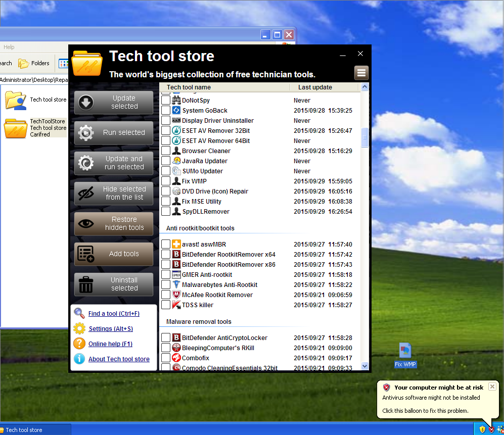Image resolution: width=504 pixels, height=435 pixels.
Task: Click the Malware removal tools group header
Action: tap(199, 322)
